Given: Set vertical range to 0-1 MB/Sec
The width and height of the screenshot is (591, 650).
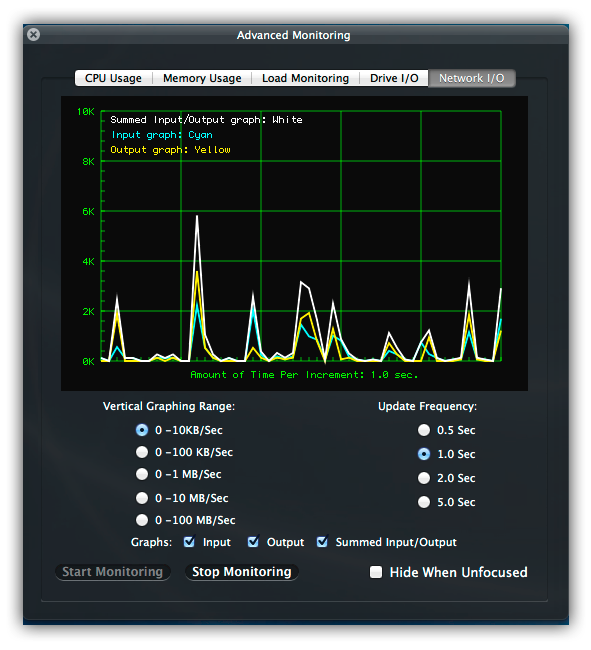Looking at the screenshot, I should [x=142, y=474].
